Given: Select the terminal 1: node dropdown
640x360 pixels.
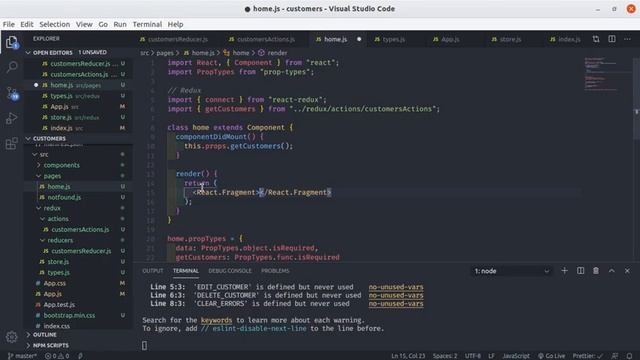Looking at the screenshot, I should [x=511, y=271].
